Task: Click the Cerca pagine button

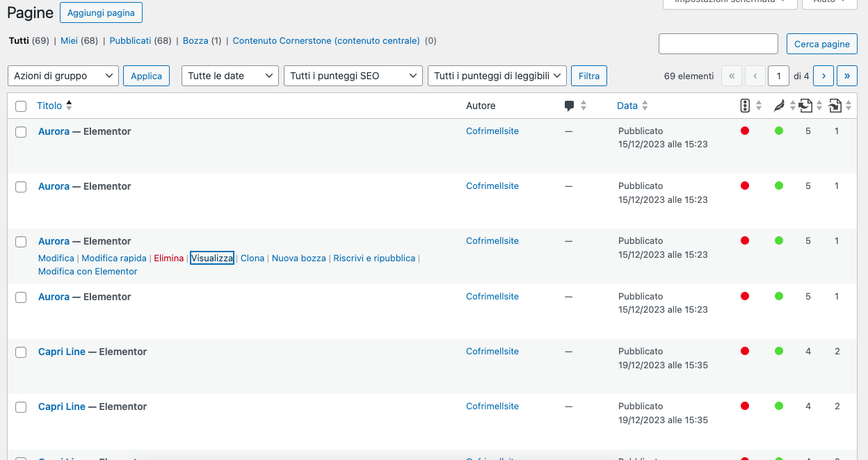Action: click(x=822, y=44)
